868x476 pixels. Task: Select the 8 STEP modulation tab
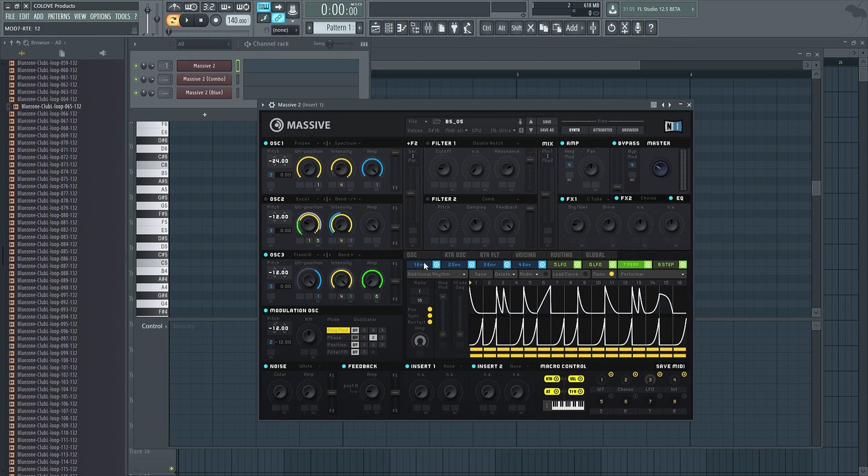coord(666,265)
